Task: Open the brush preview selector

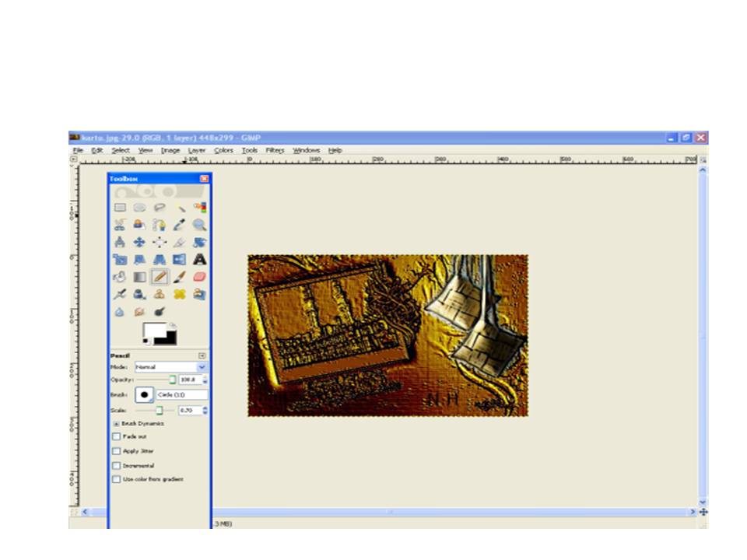Action: [145, 395]
